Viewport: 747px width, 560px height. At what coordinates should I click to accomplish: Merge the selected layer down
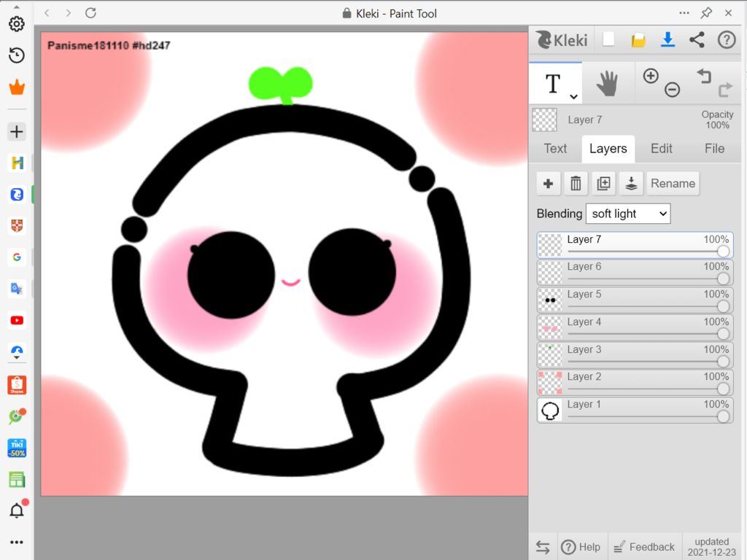coord(631,183)
